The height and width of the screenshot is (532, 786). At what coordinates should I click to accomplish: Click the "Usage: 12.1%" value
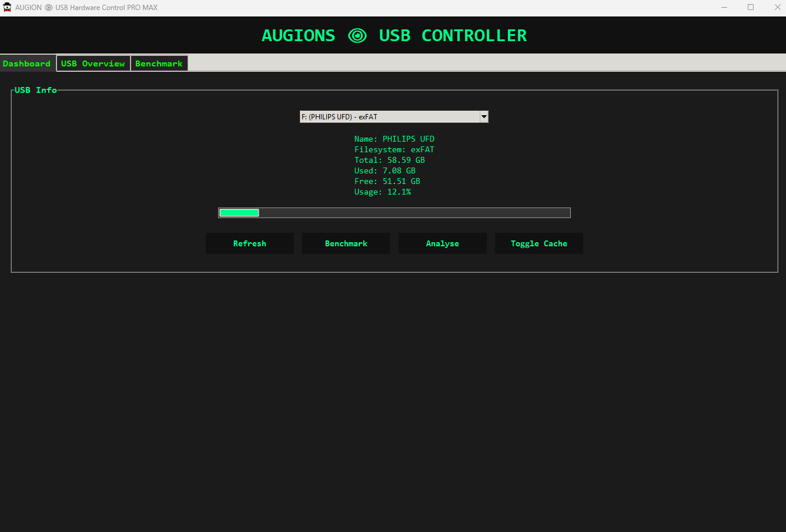383,192
